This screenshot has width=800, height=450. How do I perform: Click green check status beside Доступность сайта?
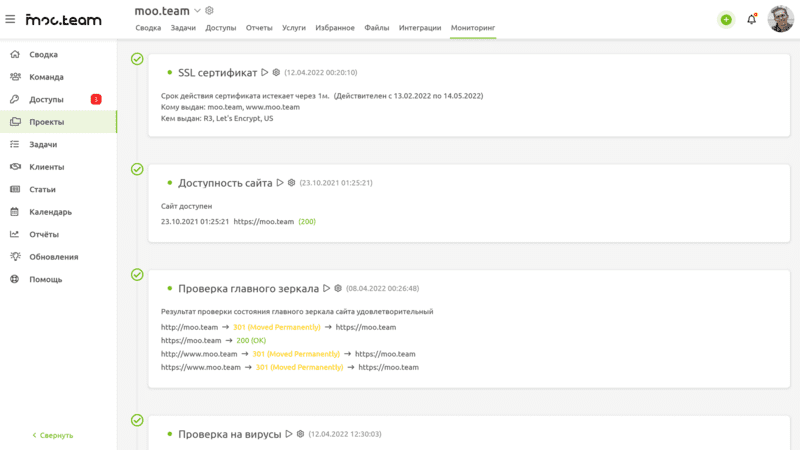coord(137,169)
